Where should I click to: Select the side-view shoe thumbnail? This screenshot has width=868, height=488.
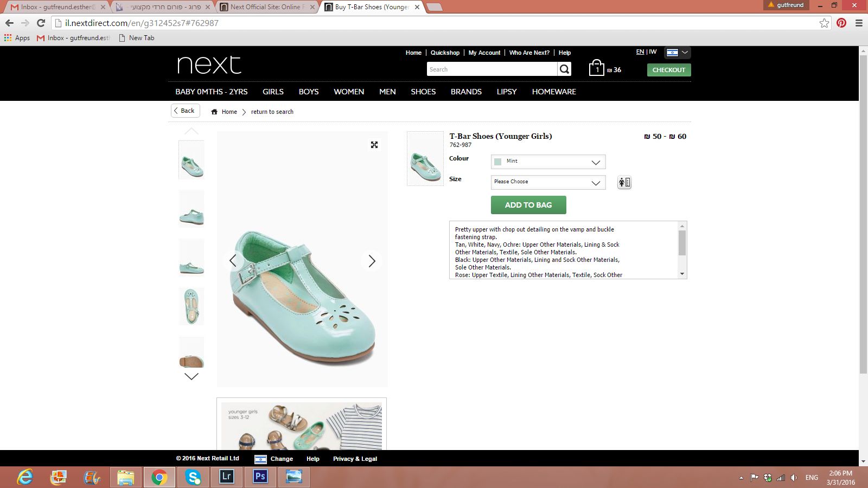tap(192, 209)
